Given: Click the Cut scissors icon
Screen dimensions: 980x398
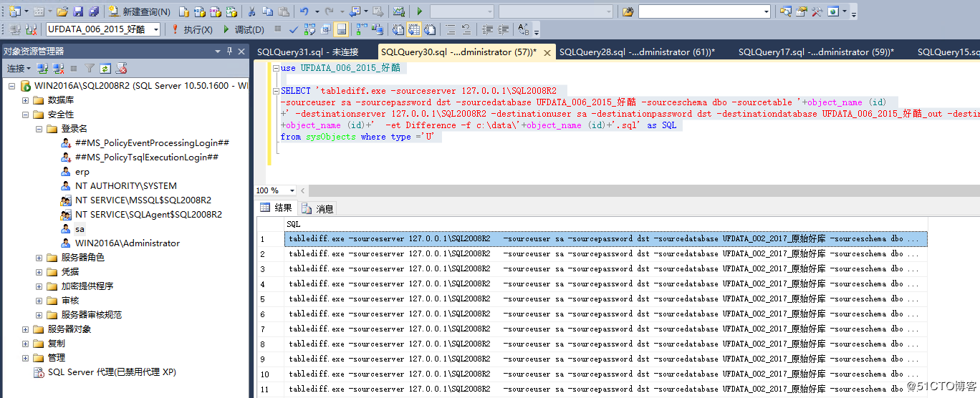Looking at the screenshot, I should 252,11.
